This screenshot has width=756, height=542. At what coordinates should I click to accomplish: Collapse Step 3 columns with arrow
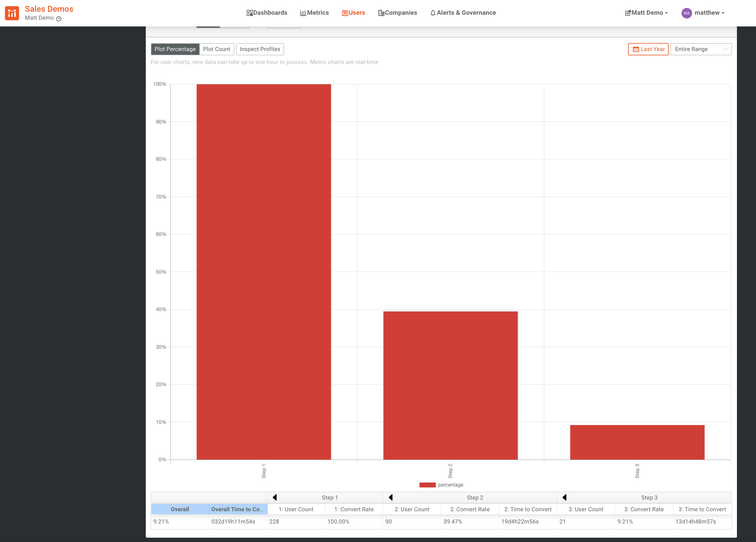click(564, 497)
